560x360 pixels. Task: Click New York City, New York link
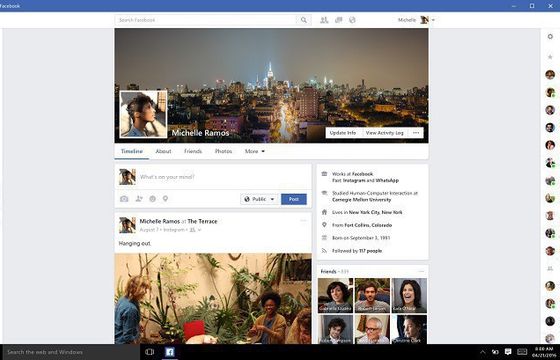375,212
